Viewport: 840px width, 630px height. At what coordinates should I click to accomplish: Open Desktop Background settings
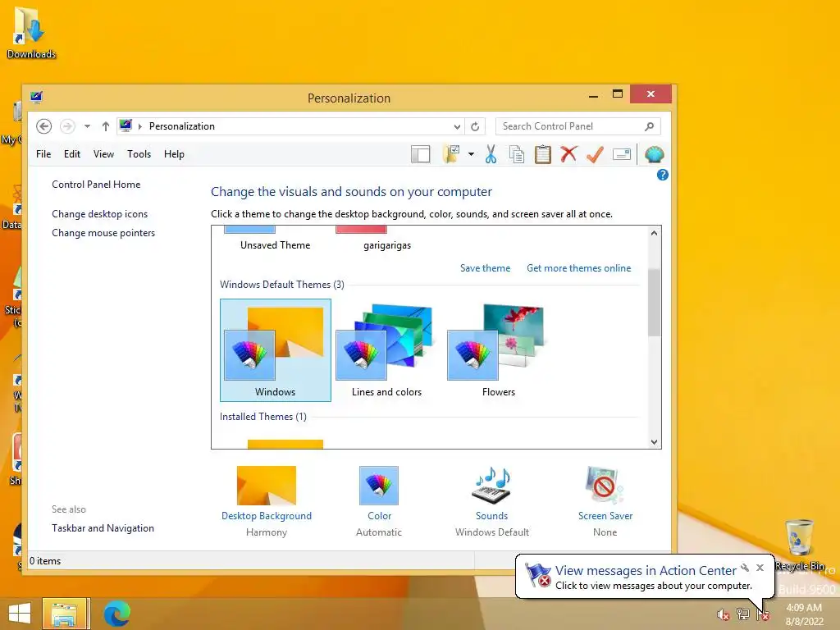click(x=267, y=501)
